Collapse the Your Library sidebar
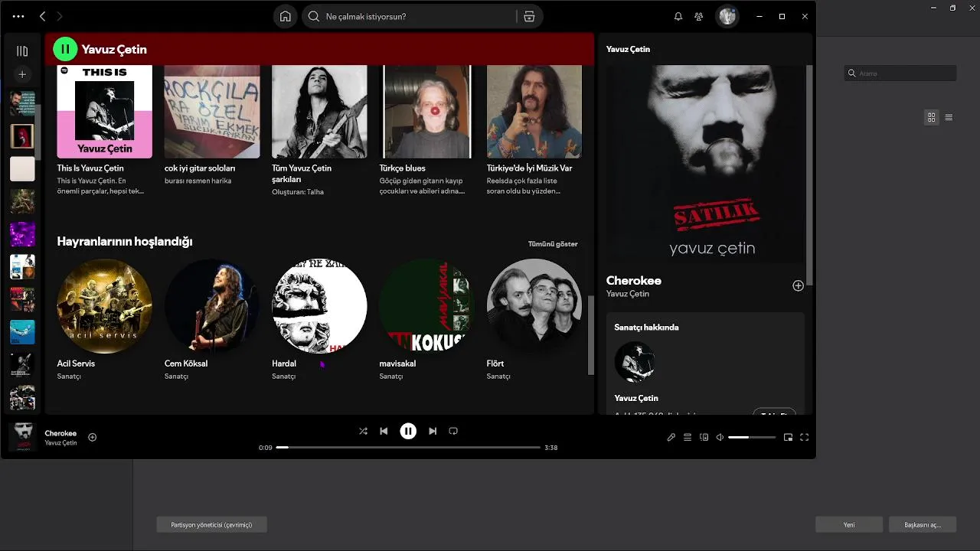The height and width of the screenshot is (551, 980). click(22, 51)
